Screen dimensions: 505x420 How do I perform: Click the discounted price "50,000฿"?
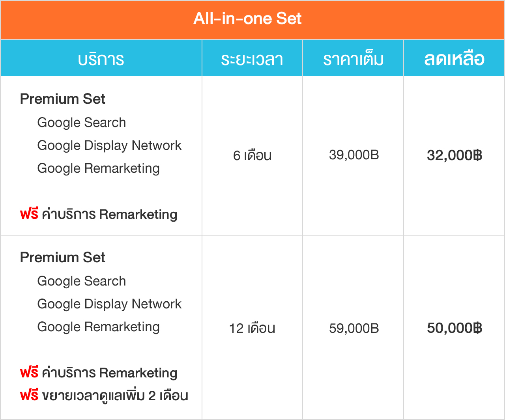pos(454,328)
